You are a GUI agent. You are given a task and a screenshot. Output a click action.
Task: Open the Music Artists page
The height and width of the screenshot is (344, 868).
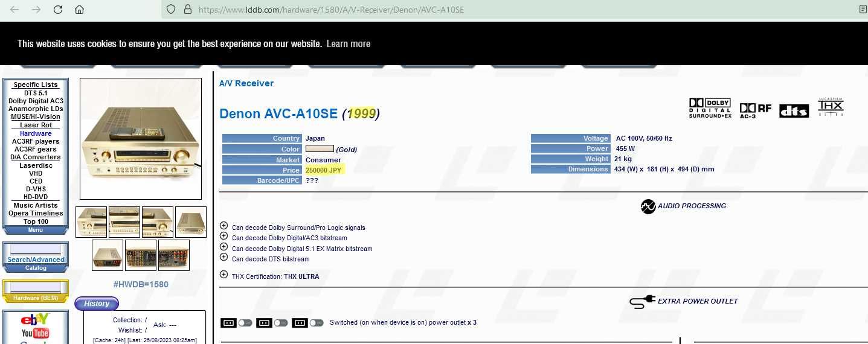36,205
